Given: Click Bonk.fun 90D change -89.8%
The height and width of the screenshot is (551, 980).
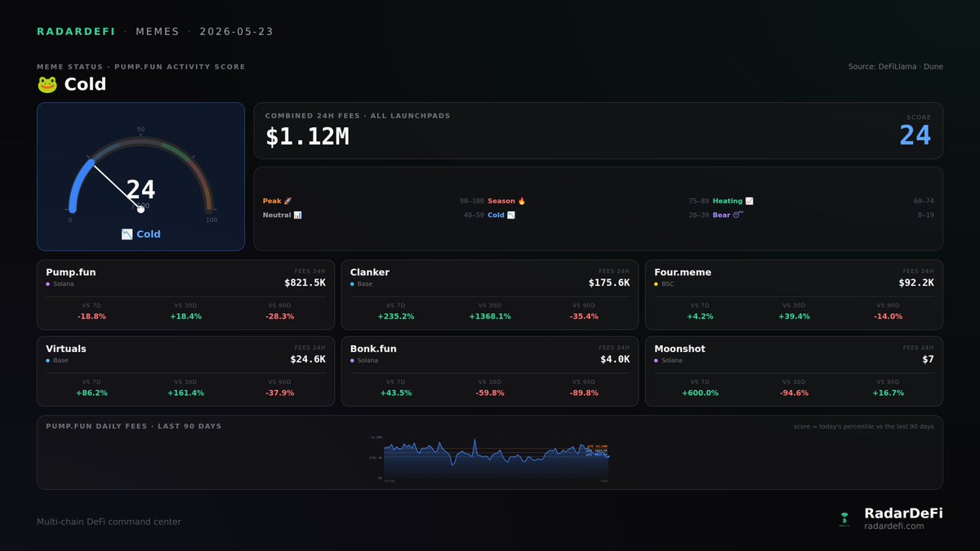Looking at the screenshot, I should point(584,393).
